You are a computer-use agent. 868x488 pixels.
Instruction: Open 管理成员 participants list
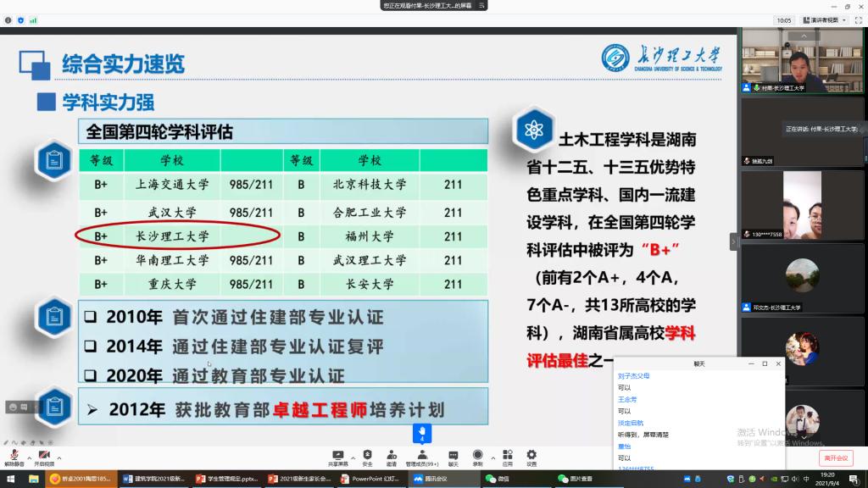pos(420,455)
